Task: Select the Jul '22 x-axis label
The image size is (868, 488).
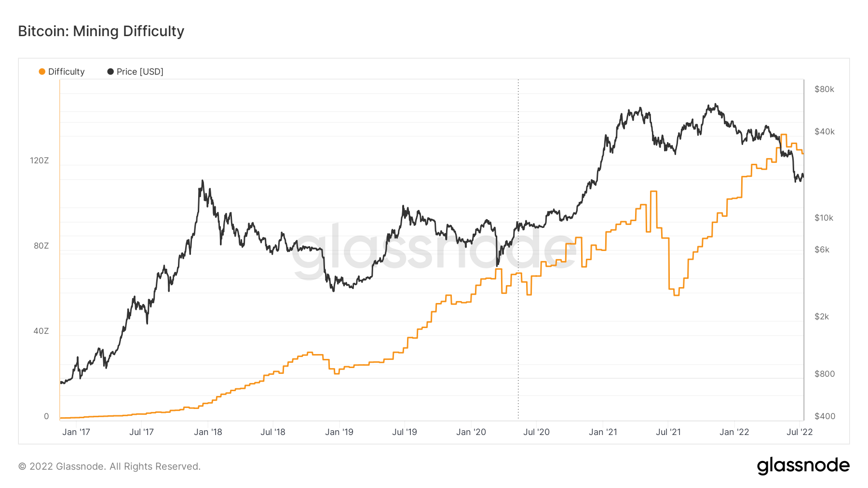Action: point(800,432)
